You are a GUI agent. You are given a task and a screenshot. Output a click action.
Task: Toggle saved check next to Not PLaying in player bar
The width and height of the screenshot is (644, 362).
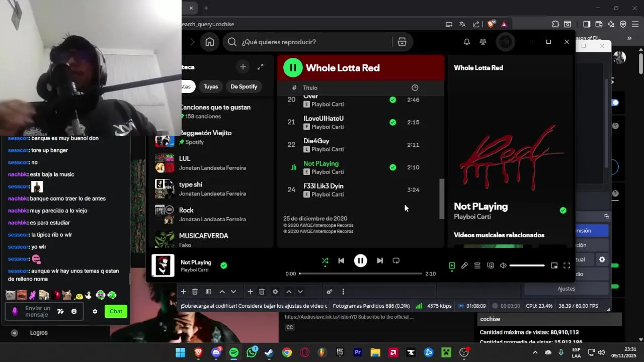pos(223,265)
